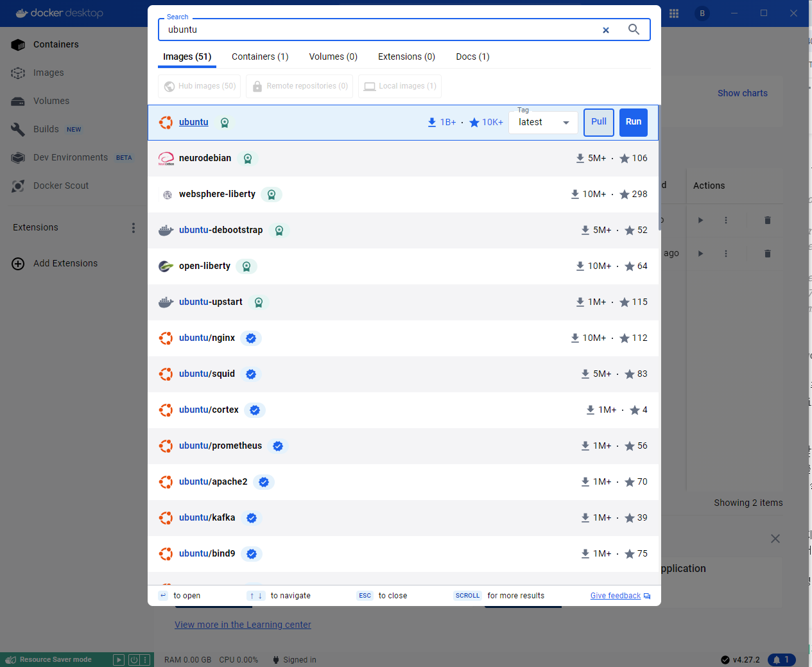Open Containers in the sidebar
The image size is (812, 667).
56,44
